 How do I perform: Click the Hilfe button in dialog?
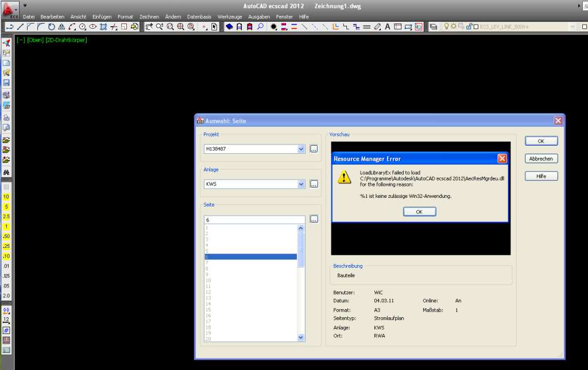point(541,176)
